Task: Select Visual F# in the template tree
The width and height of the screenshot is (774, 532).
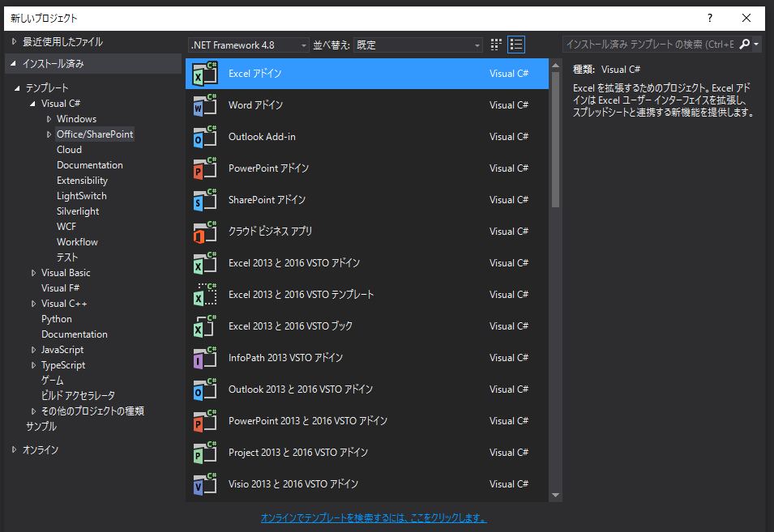Action: coord(60,288)
